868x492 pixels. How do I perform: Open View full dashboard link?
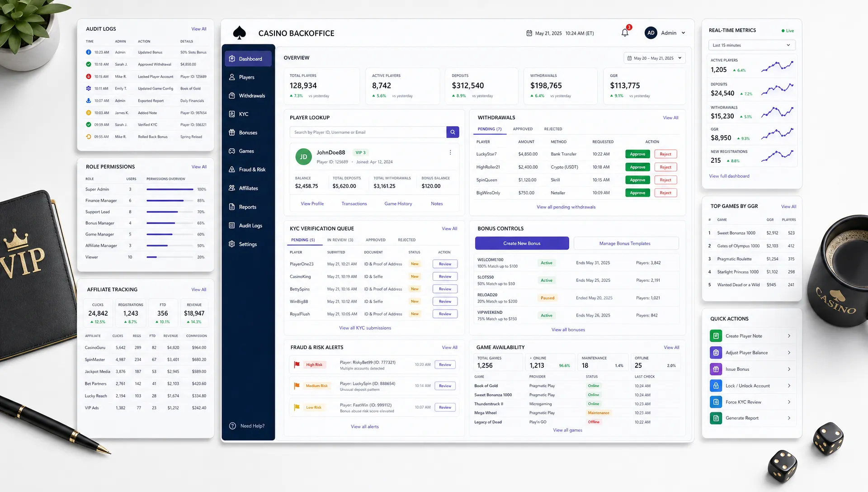coord(729,176)
